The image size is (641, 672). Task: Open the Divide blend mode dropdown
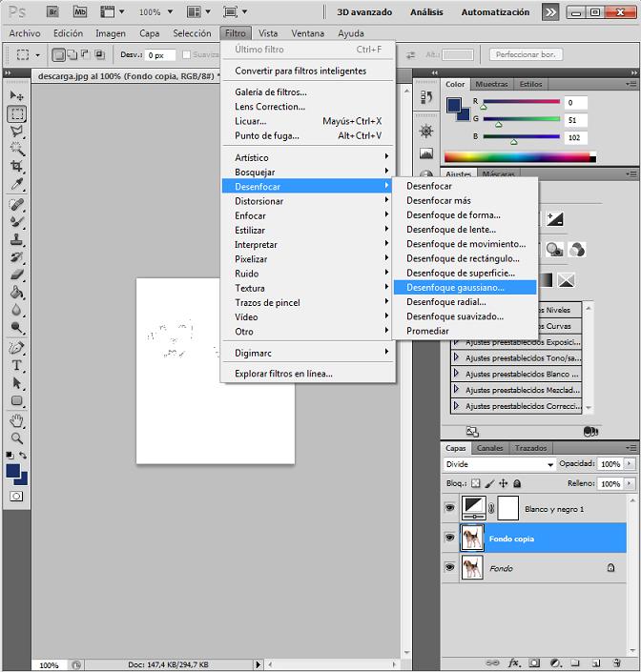click(549, 464)
